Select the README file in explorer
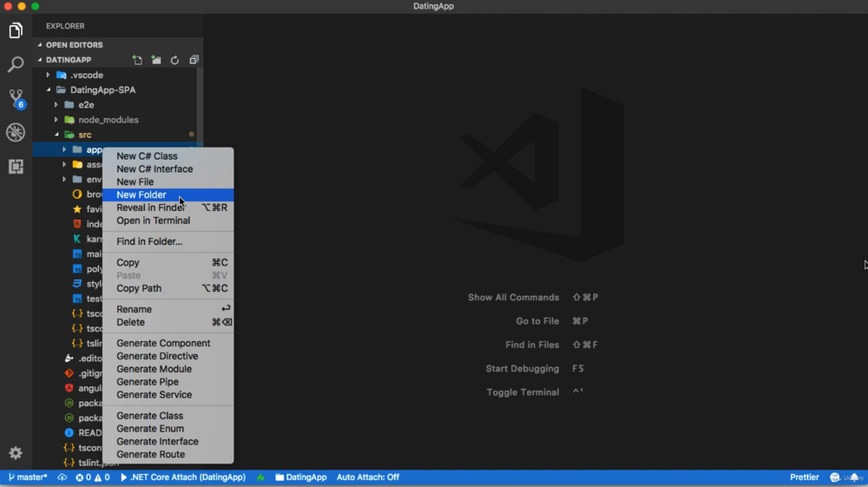Viewport: 868px width, 487px height. 83,433
